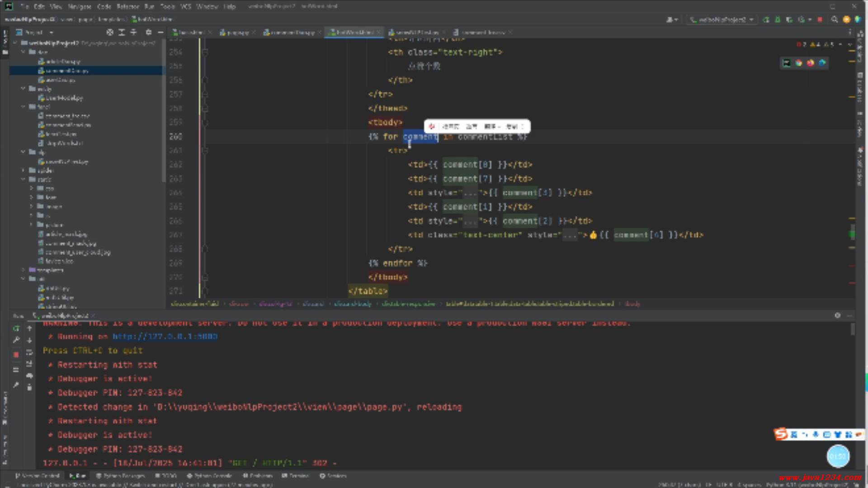Image resolution: width=868 pixels, height=488 pixels.
Task: Stop the running server from top toolbar
Action: point(820,19)
